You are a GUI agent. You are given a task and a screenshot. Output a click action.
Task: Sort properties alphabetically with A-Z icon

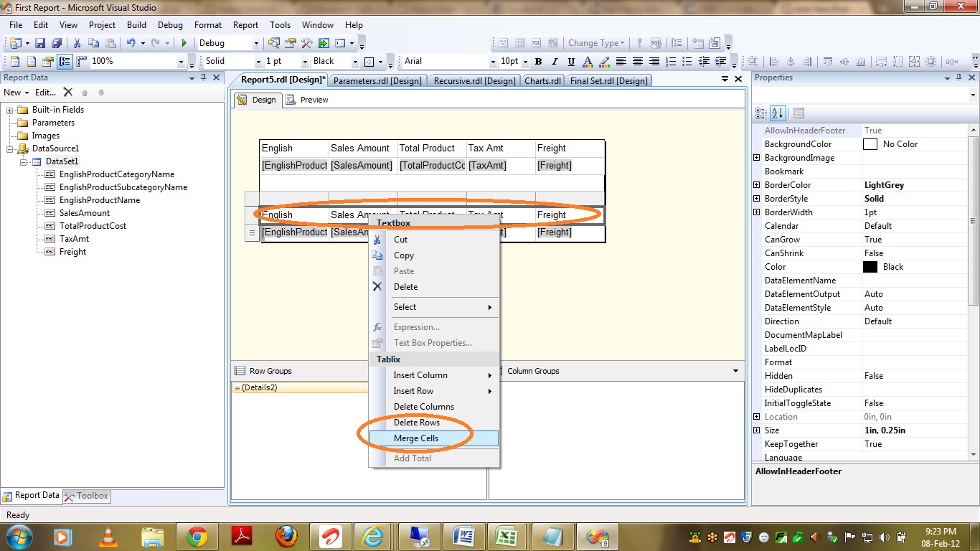pos(778,113)
